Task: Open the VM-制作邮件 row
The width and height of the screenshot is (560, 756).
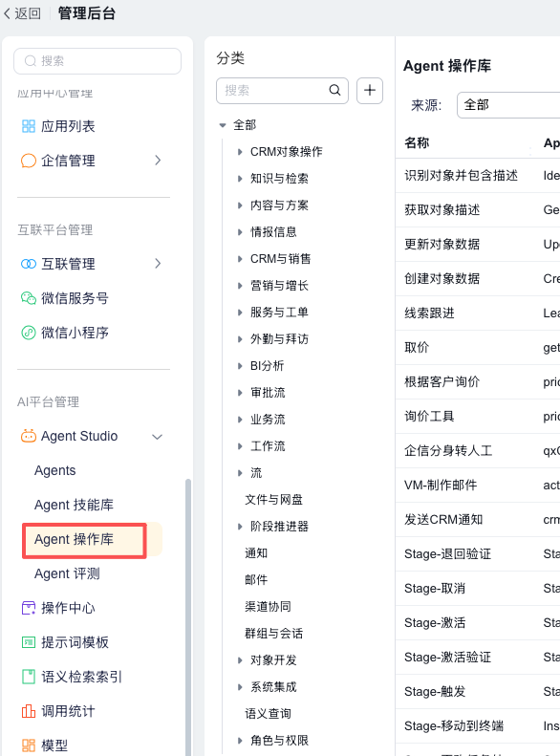Action: coord(478,485)
